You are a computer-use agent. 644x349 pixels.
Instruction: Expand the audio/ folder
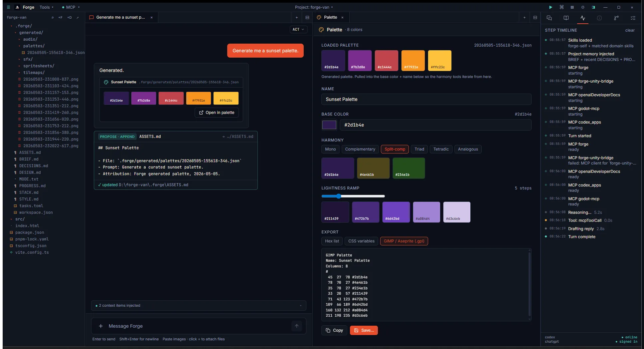coord(30,39)
